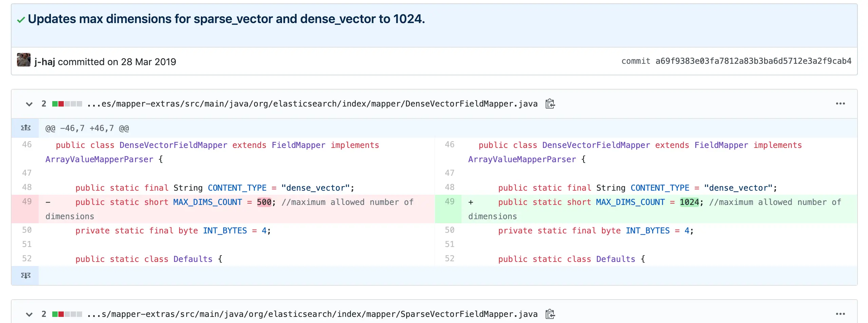Click the diffstat bar for DenseVectorFieldMapper.java
This screenshot has width=868, height=323.
(x=67, y=104)
